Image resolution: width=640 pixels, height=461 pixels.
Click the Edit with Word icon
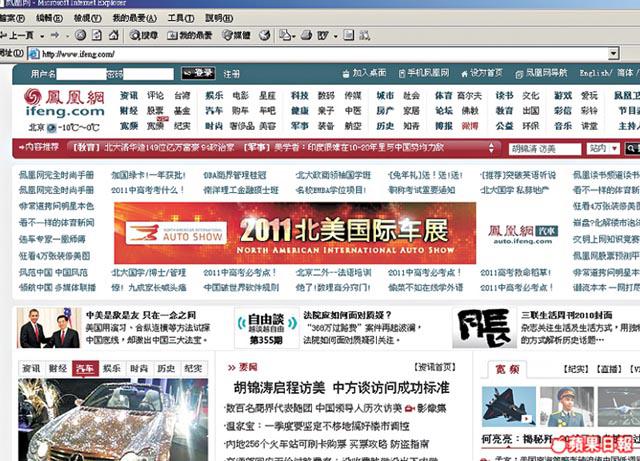tap(322, 36)
